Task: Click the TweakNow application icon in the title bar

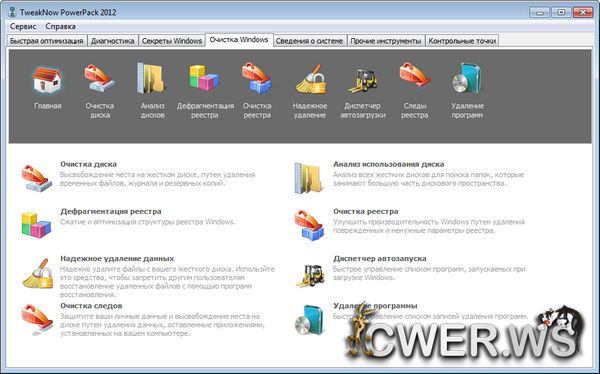Action: coord(12,12)
